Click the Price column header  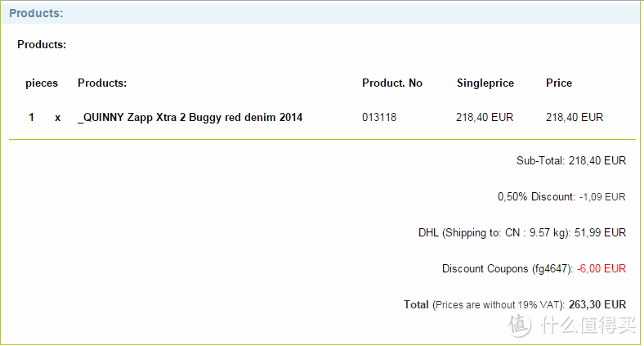[x=559, y=83]
